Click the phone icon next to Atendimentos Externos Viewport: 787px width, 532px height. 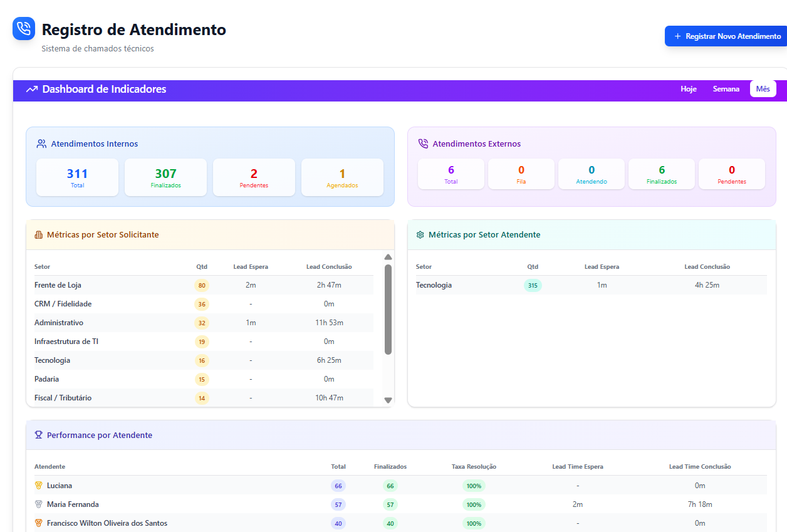(x=423, y=144)
